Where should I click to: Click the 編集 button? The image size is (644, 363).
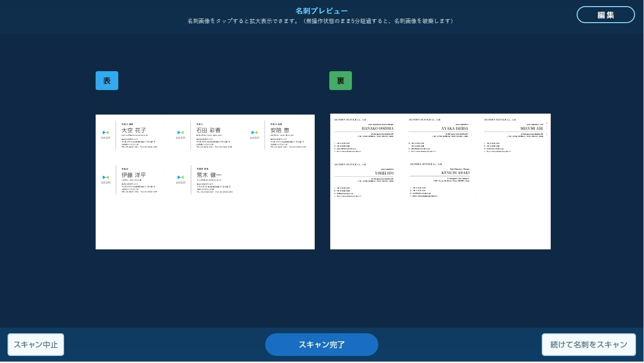[x=605, y=15]
